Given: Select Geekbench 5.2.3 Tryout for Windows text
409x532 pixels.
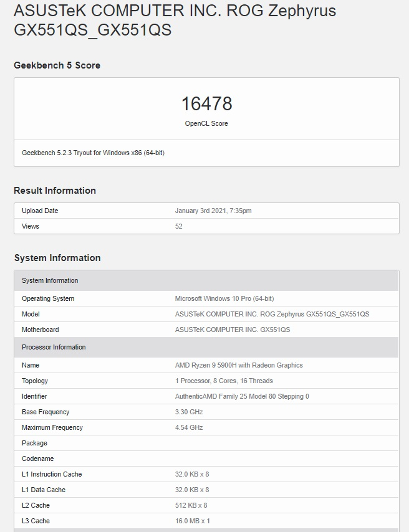Looking at the screenshot, I should coord(93,153).
